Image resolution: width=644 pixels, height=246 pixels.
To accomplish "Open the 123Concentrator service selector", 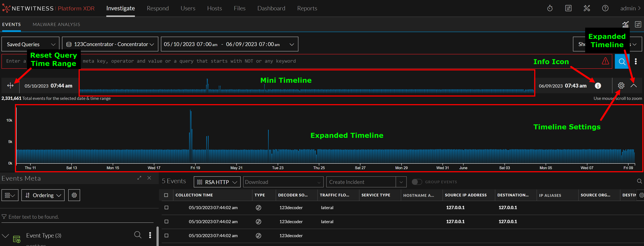I will 110,44.
